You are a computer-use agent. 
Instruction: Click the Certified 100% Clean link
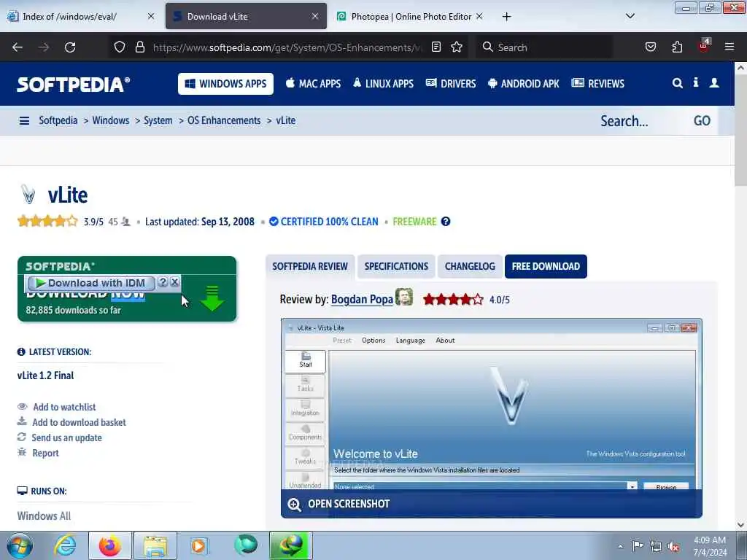(x=324, y=222)
